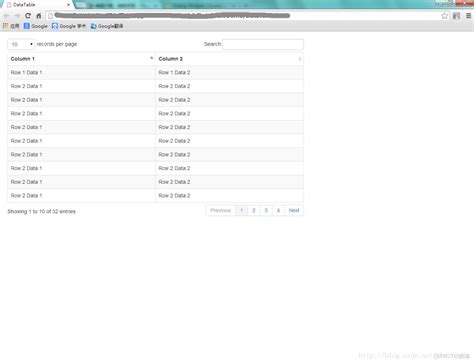Click the browser back arrow
This screenshot has width=474, height=363.
(6, 16)
